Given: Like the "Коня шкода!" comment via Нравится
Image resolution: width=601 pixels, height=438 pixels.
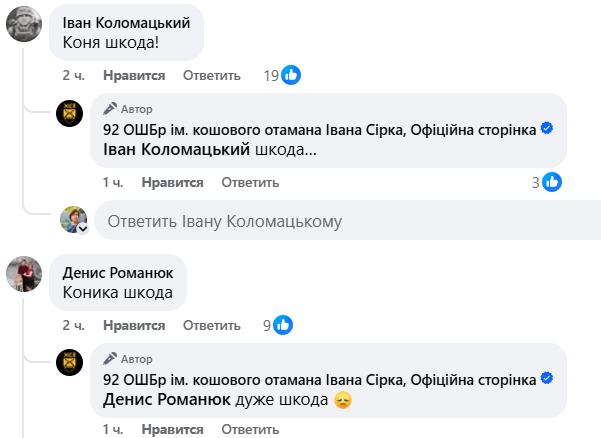Looking at the screenshot, I should pos(133,75).
